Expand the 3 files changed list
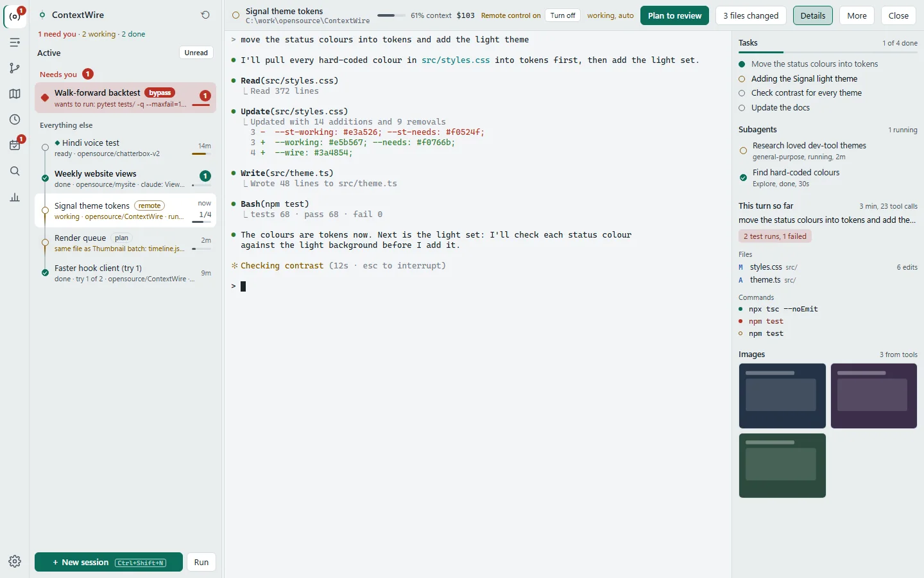This screenshot has width=924, height=578. click(x=751, y=15)
